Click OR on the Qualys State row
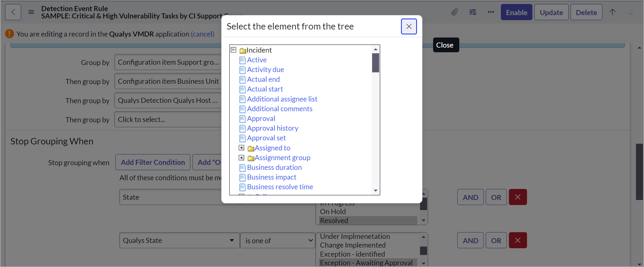 coord(496,241)
